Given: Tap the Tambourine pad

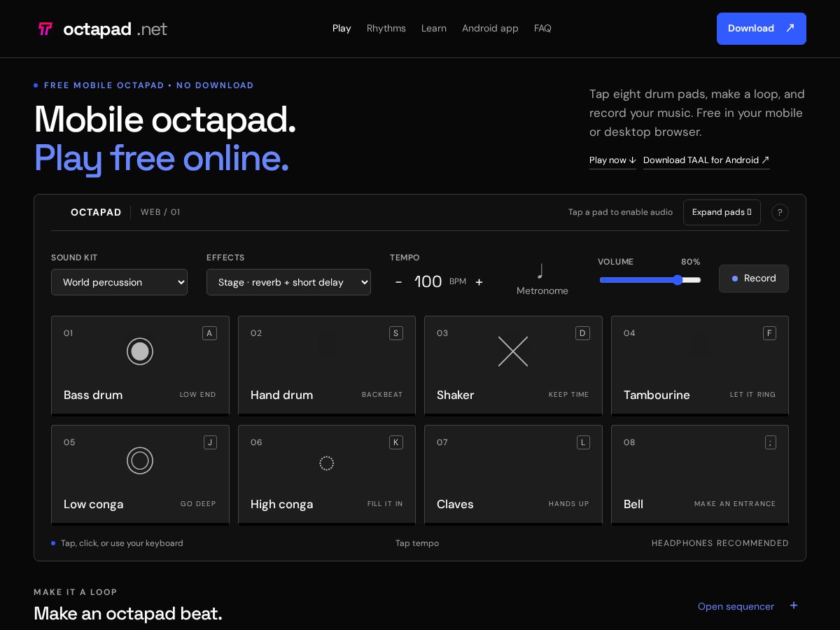Looking at the screenshot, I should coord(700,366).
